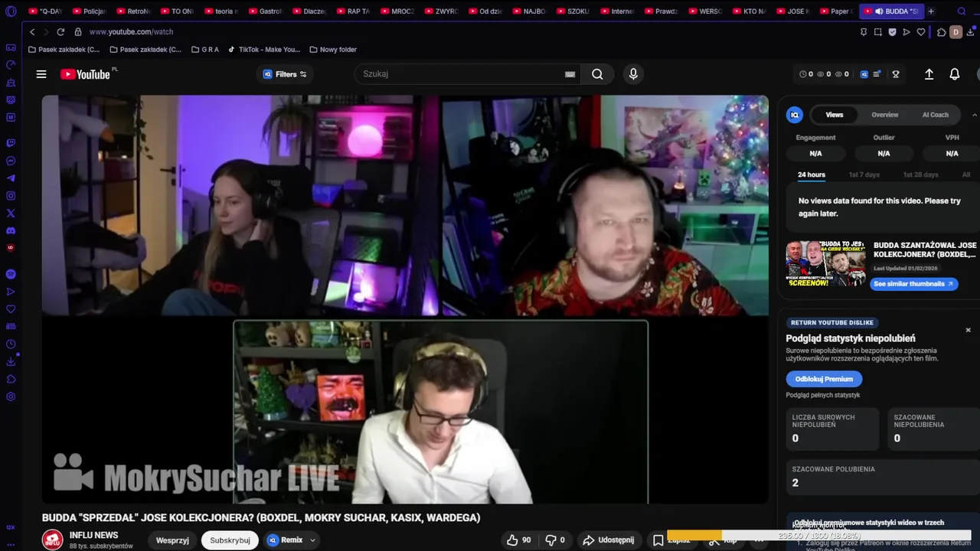
Task: Open the ad blocker shield icon
Action: coord(892,32)
